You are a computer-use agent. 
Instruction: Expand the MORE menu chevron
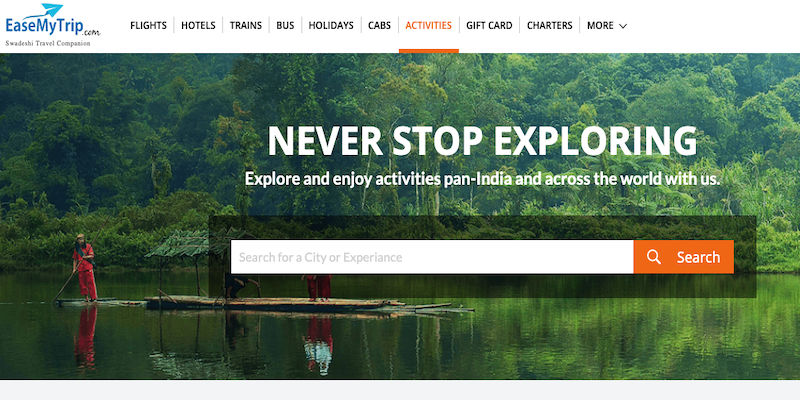pyautogui.click(x=622, y=26)
